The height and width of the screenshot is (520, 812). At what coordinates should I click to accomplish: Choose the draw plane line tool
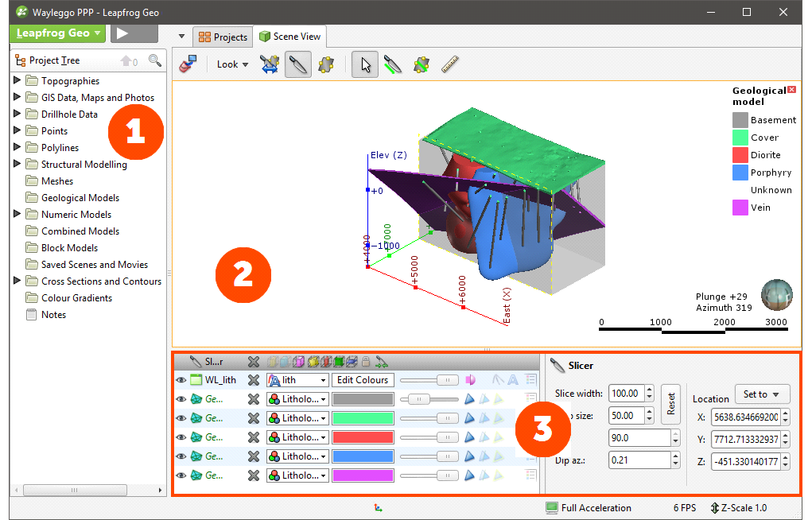click(x=422, y=64)
